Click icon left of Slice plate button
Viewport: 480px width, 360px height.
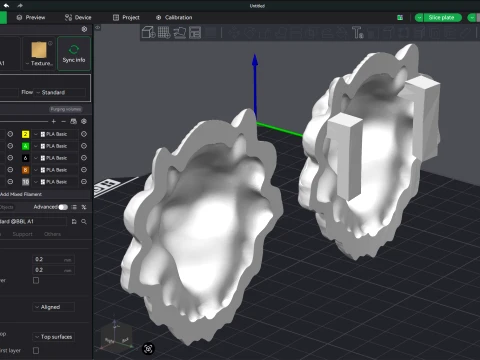400,18
